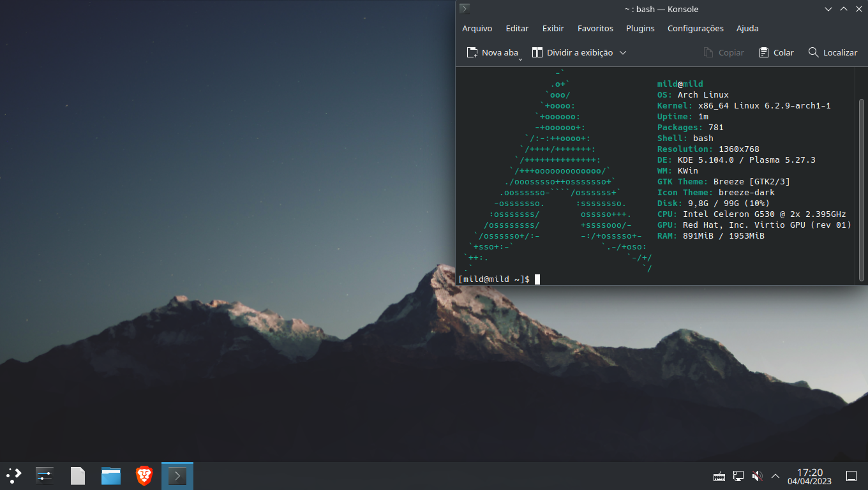Launch Brave browser from the taskbar
The width and height of the screenshot is (868, 490).
coord(144,475)
